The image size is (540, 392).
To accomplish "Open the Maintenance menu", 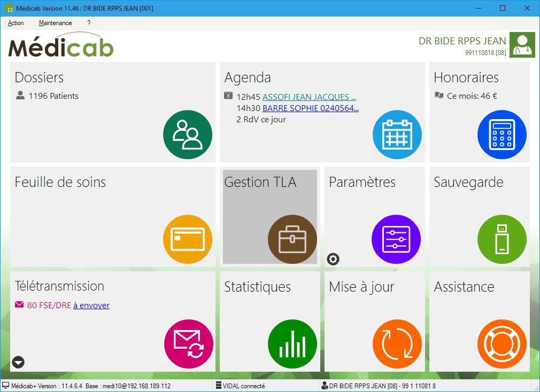I will pos(55,23).
